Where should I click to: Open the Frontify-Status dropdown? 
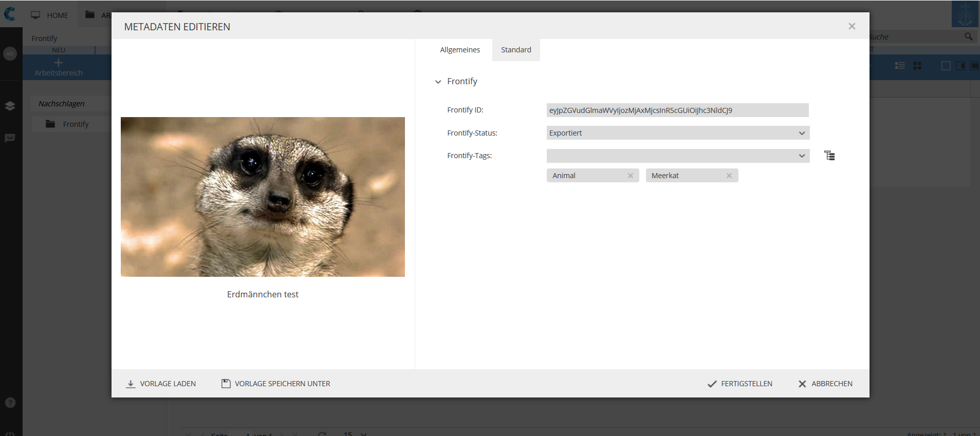[x=678, y=133]
